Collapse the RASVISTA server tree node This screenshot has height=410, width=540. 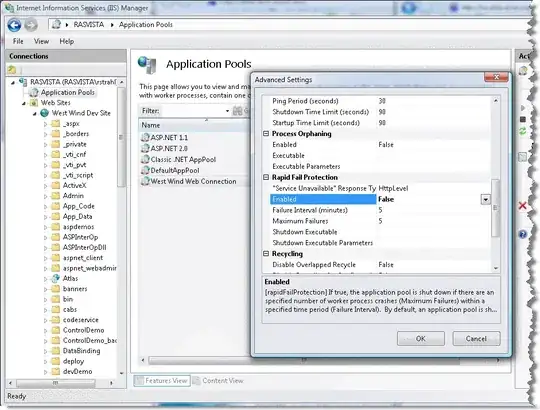pos(13,82)
